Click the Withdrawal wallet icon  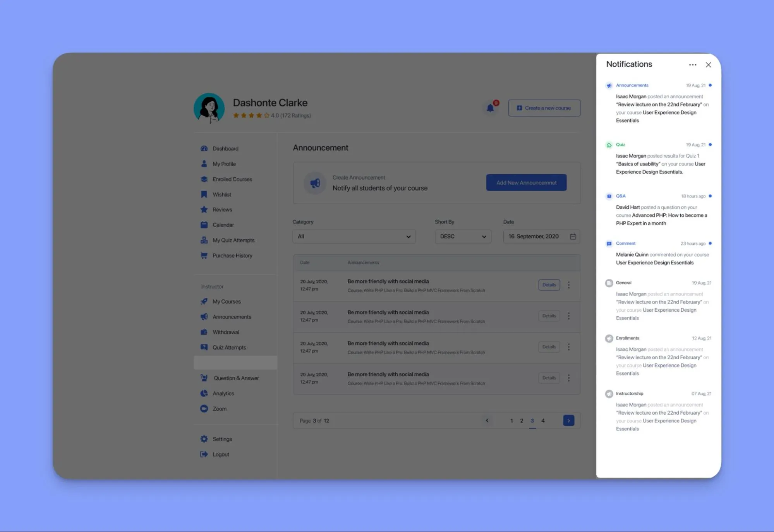point(204,332)
